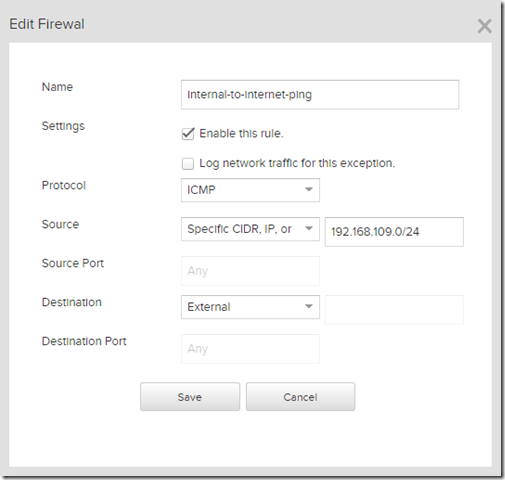Click the Protocol label
The image size is (505, 480).
pyautogui.click(x=64, y=185)
